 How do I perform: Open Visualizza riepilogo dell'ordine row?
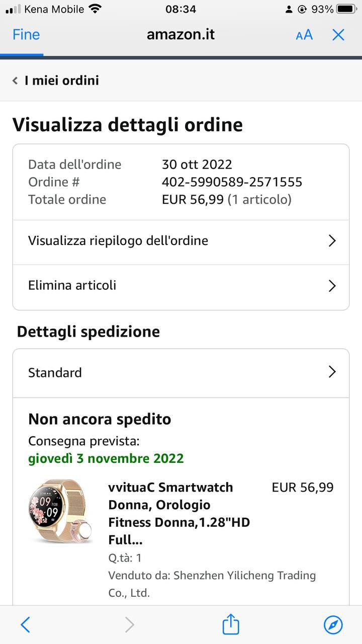pos(118,241)
